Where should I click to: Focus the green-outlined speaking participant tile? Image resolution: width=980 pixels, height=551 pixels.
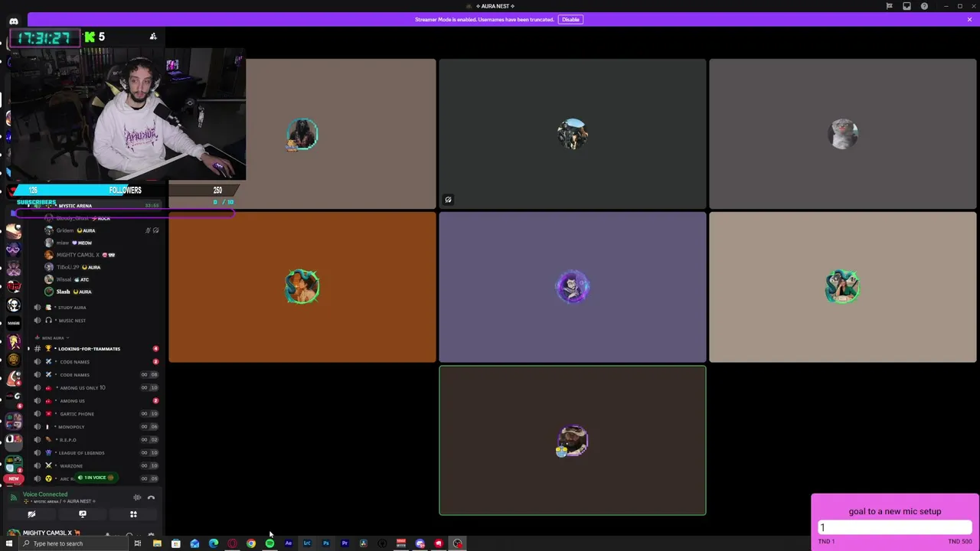(573, 441)
